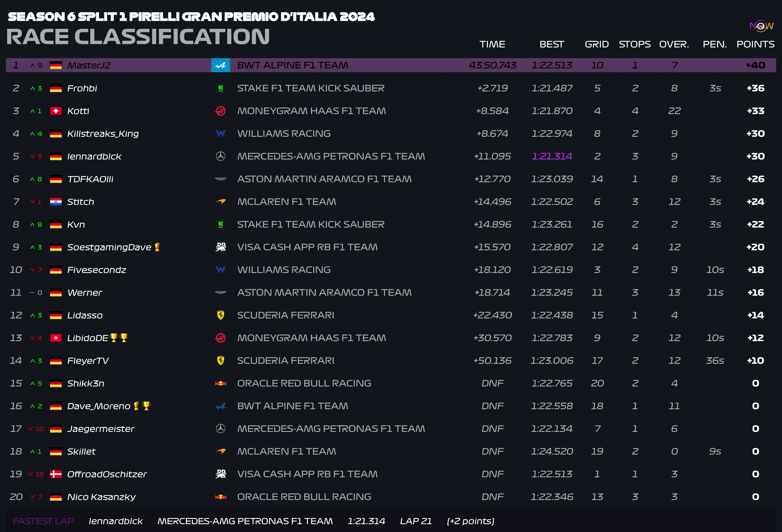Click the Swiss flag next to Kotti
This screenshot has height=532, width=782.
[56, 111]
